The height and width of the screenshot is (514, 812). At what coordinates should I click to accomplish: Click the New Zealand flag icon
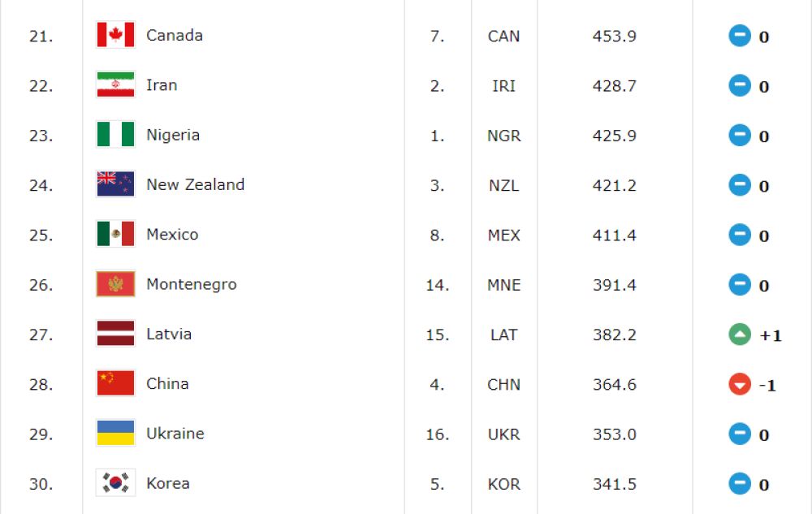tap(115, 184)
